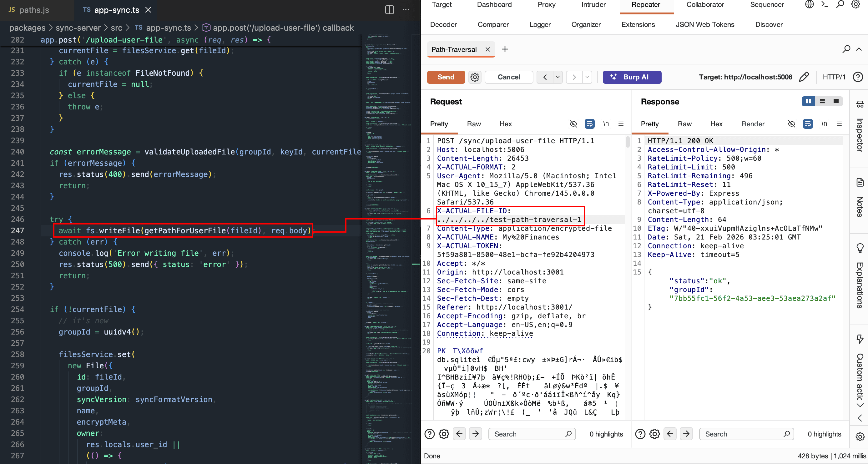Toggle hidden characters eye icon in Request
The height and width of the screenshot is (464, 868).
pos(573,124)
